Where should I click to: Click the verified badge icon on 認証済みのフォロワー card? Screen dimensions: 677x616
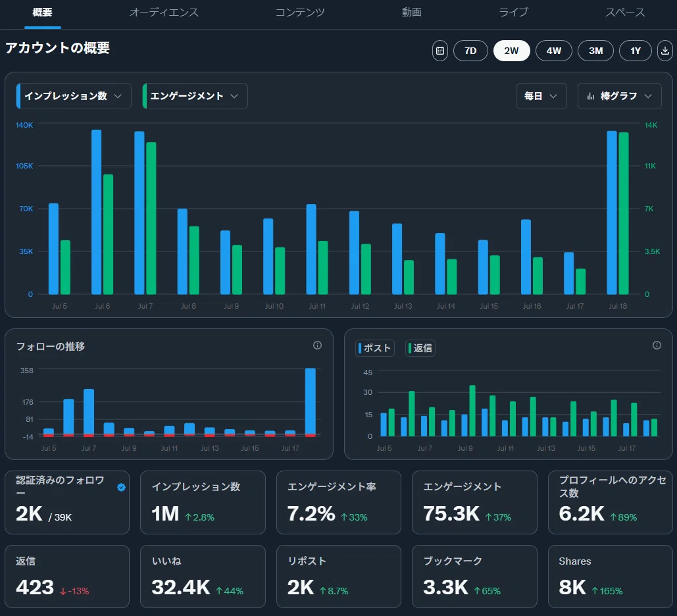coord(121,487)
